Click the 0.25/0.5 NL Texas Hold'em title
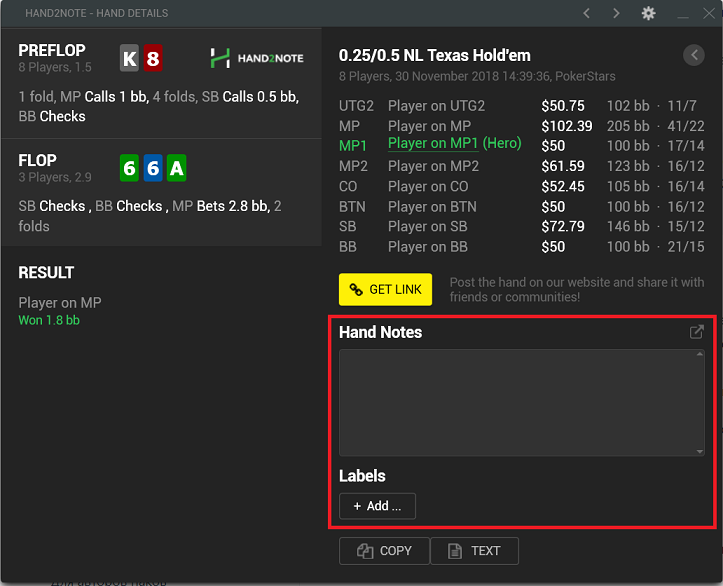 tap(434, 55)
